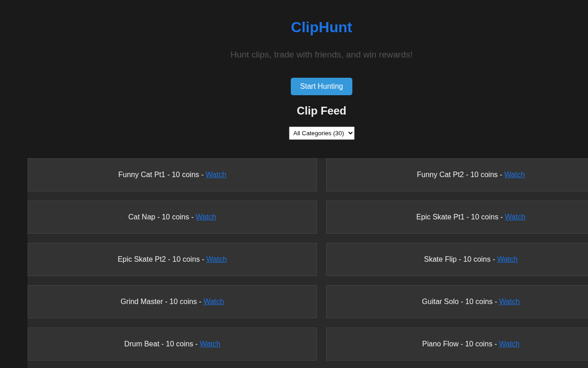The height and width of the screenshot is (368, 588).
Task: Click the Start Hunting button
Action: point(321,86)
